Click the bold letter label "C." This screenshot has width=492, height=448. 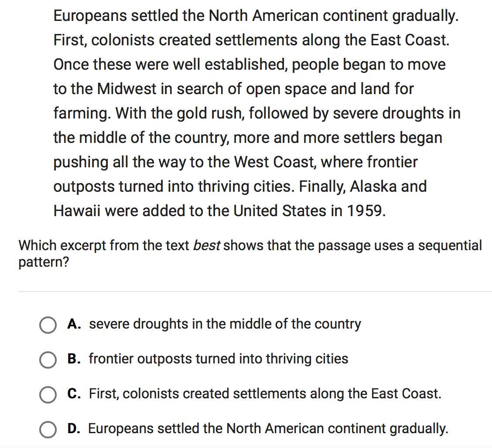74,394
